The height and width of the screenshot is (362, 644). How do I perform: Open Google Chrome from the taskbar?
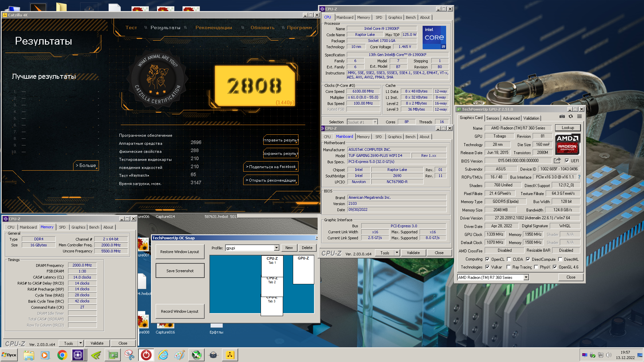pos(62,355)
